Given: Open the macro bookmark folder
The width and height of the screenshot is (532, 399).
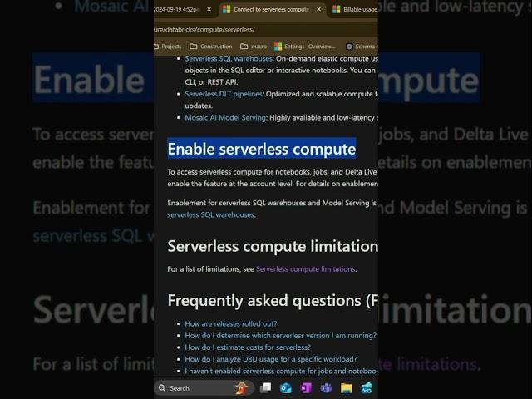Looking at the screenshot, I should coord(254,47).
